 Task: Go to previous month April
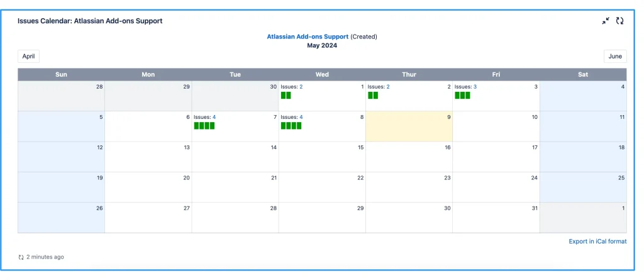(28, 56)
